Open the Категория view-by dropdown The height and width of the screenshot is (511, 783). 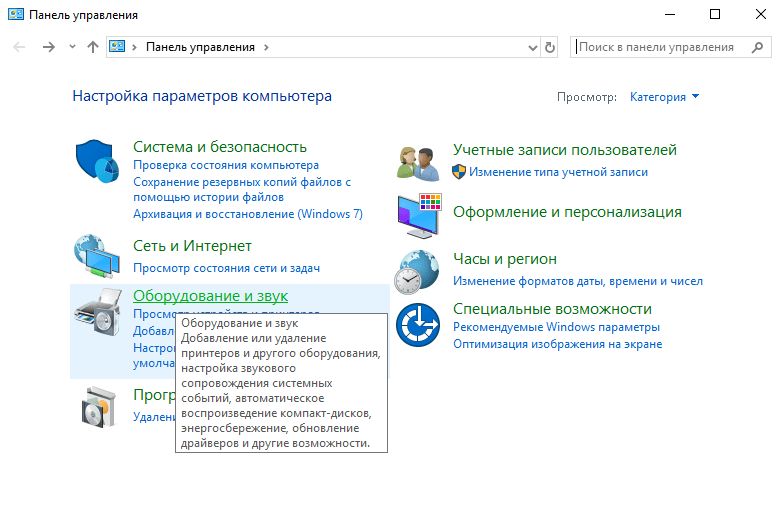coord(664,97)
